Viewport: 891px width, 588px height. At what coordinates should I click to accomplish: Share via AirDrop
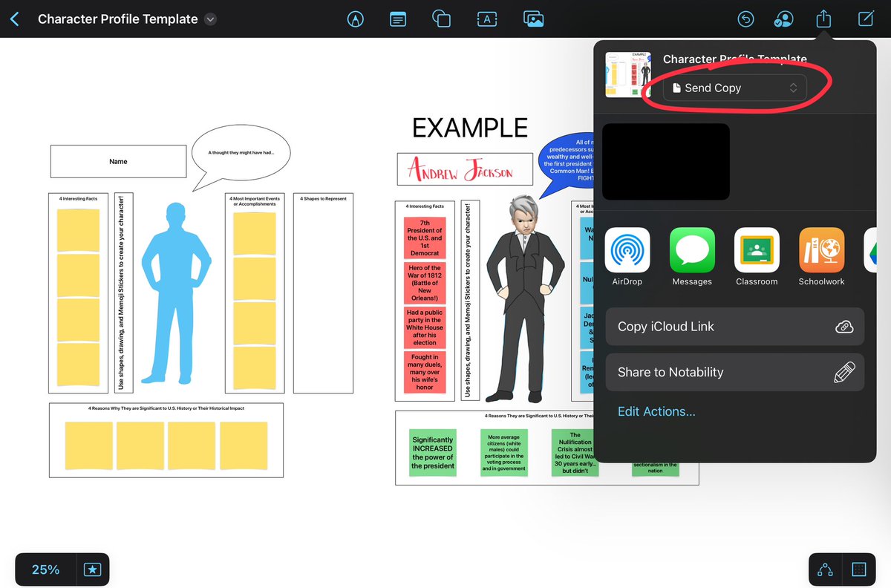[627, 256]
